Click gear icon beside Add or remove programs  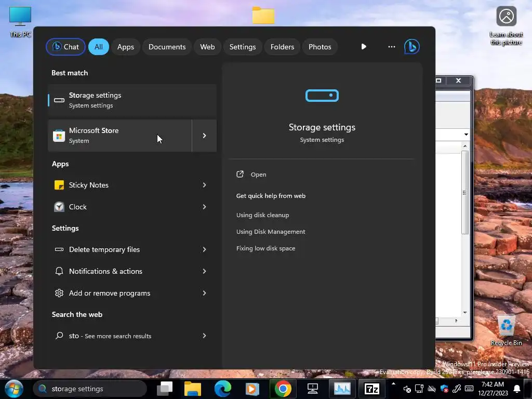59,293
